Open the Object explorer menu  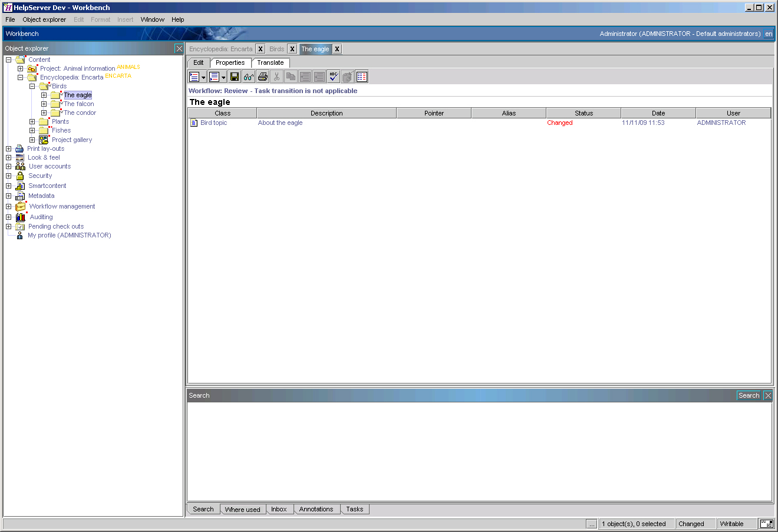(44, 19)
